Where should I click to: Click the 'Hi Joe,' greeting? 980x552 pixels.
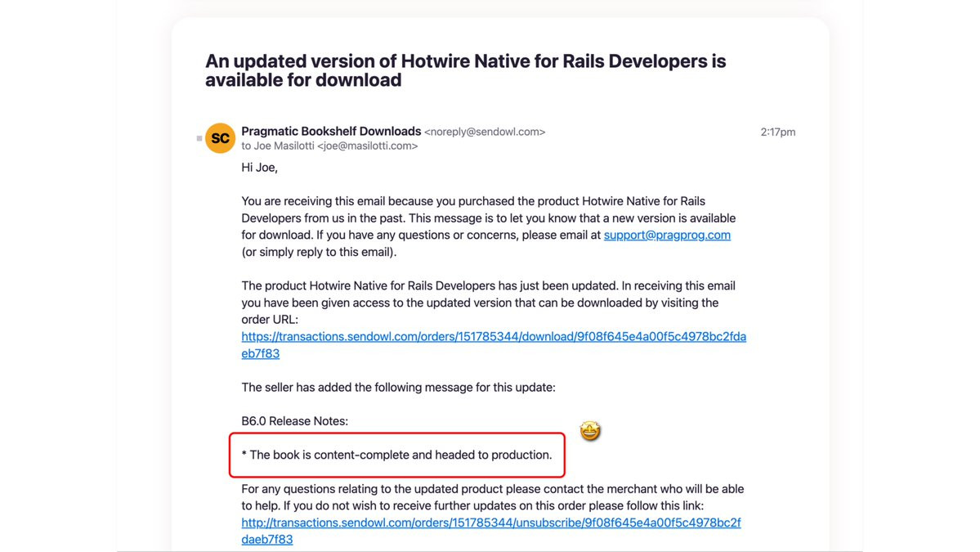tap(259, 168)
